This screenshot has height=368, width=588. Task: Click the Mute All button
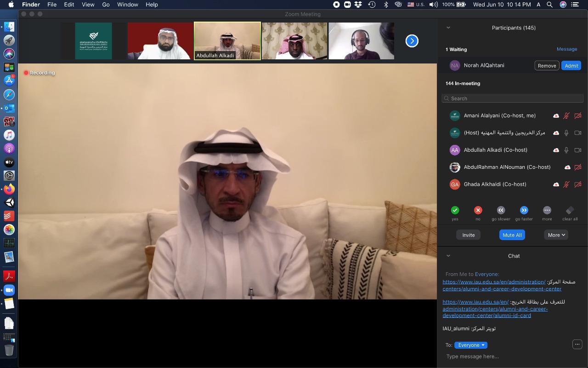512,235
